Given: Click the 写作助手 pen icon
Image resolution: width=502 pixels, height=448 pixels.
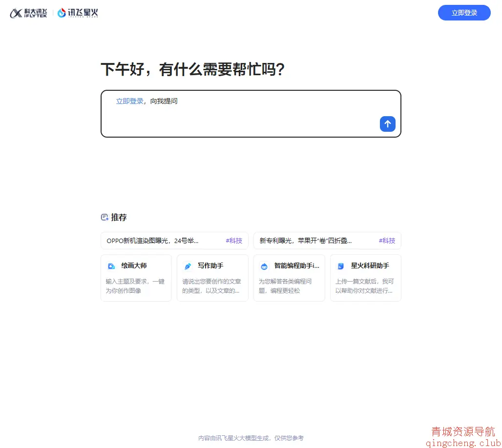Looking at the screenshot, I should pos(187,265).
